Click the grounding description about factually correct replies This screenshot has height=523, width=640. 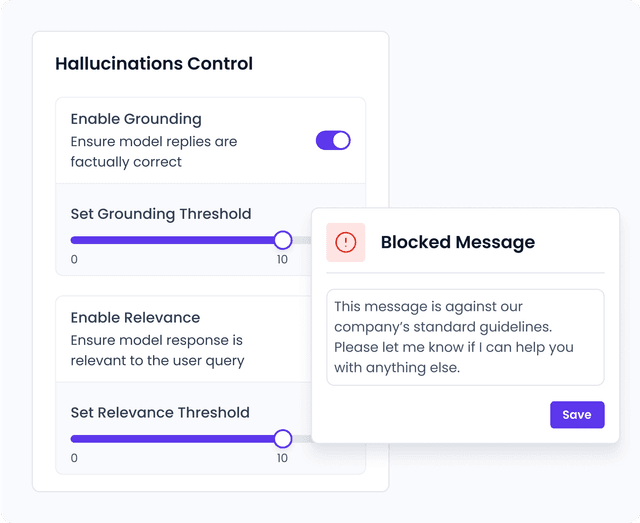coord(154,152)
